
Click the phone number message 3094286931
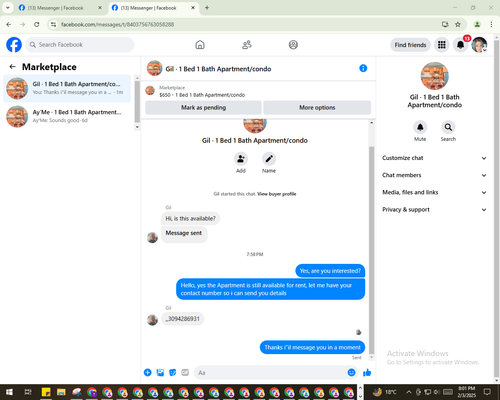[183, 319]
